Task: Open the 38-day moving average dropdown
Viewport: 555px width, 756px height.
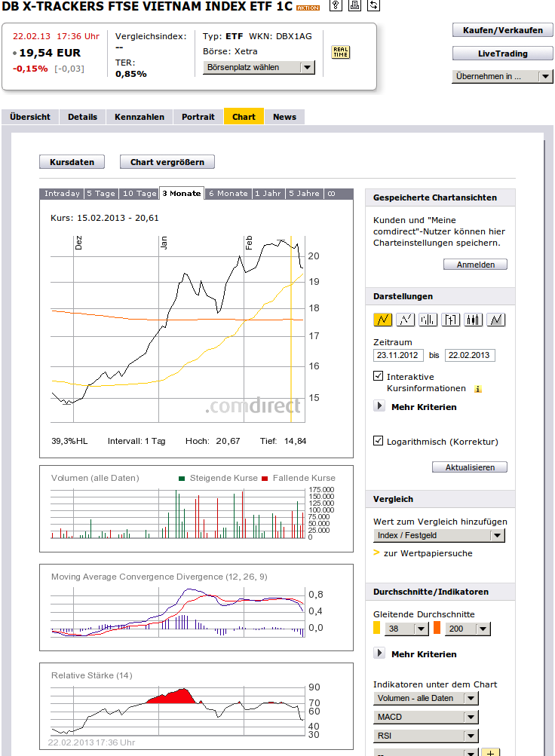Action: [406, 629]
